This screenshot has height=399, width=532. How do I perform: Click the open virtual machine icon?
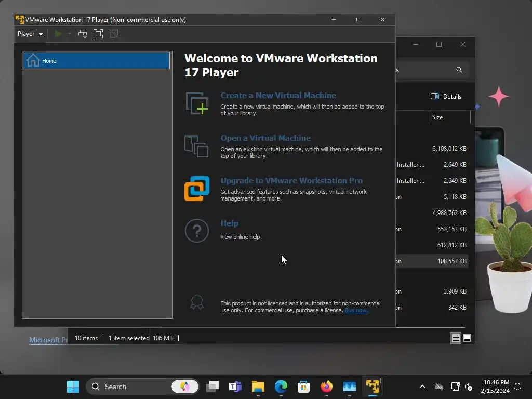click(196, 146)
